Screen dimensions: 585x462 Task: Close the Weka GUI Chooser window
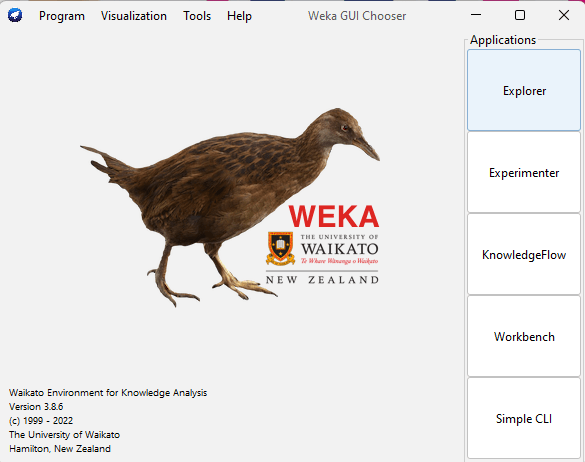click(x=564, y=15)
